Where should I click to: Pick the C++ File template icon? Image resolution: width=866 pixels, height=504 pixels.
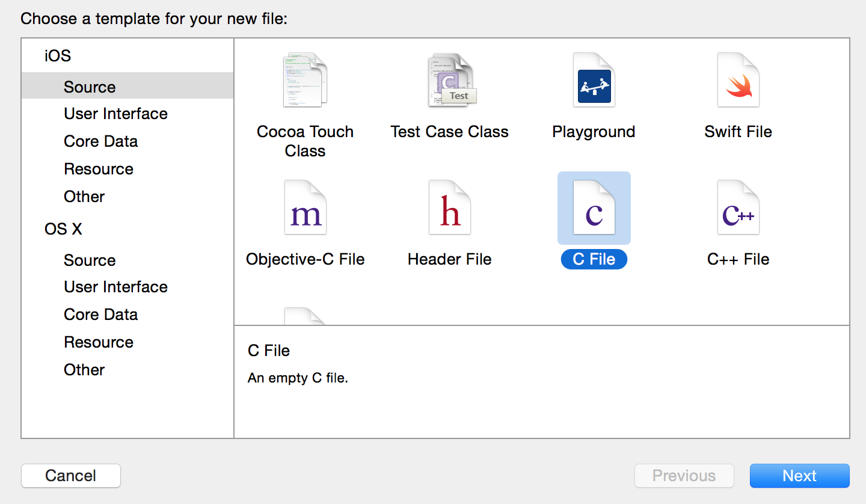click(x=738, y=208)
